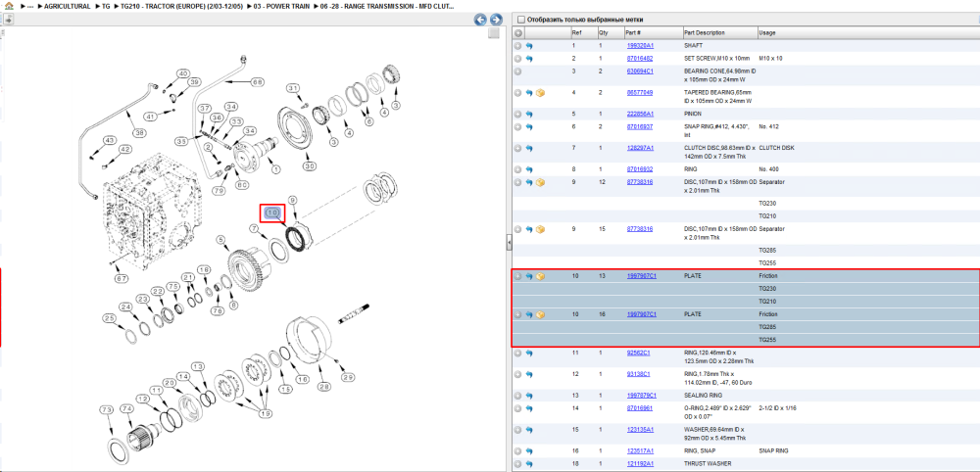Click blue arrow icon for THRUST WASHER
980x472 pixels.
coord(529,463)
